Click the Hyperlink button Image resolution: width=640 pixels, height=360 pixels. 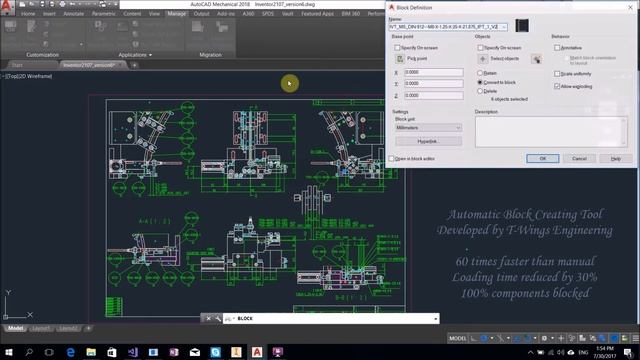(428, 141)
